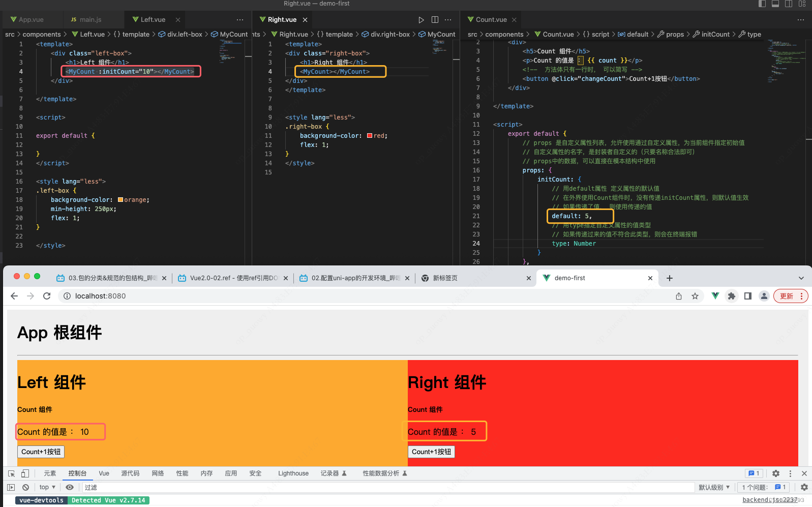The width and height of the screenshot is (812, 507).
Task: Switch to the Vue DevTools tab
Action: point(104,473)
